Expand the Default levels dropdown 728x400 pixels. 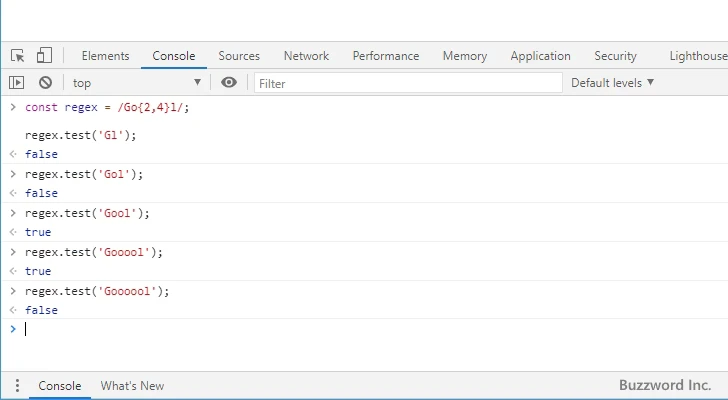(x=612, y=83)
